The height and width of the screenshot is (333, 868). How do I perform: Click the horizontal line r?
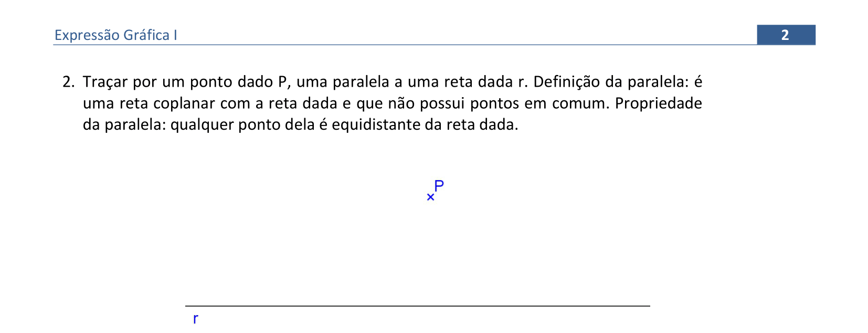pos(417,306)
